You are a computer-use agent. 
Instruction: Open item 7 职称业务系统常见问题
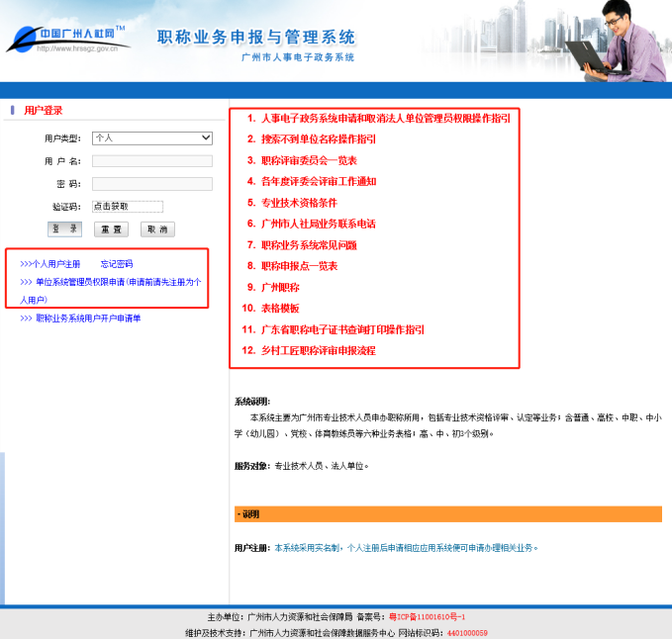(309, 245)
